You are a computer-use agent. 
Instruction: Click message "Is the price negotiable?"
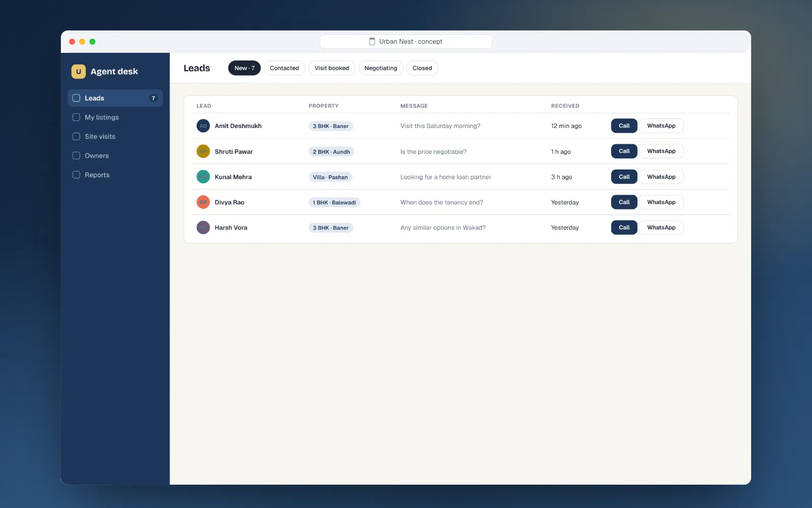tap(433, 151)
